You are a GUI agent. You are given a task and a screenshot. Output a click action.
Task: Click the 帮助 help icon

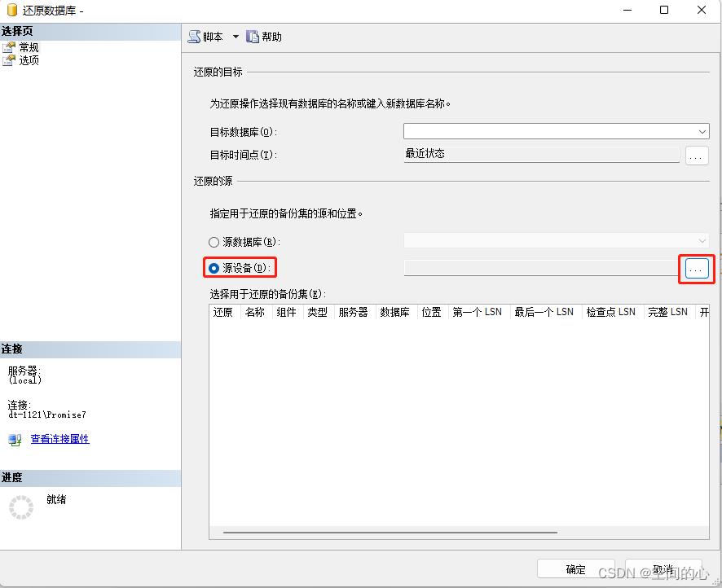coord(253,37)
